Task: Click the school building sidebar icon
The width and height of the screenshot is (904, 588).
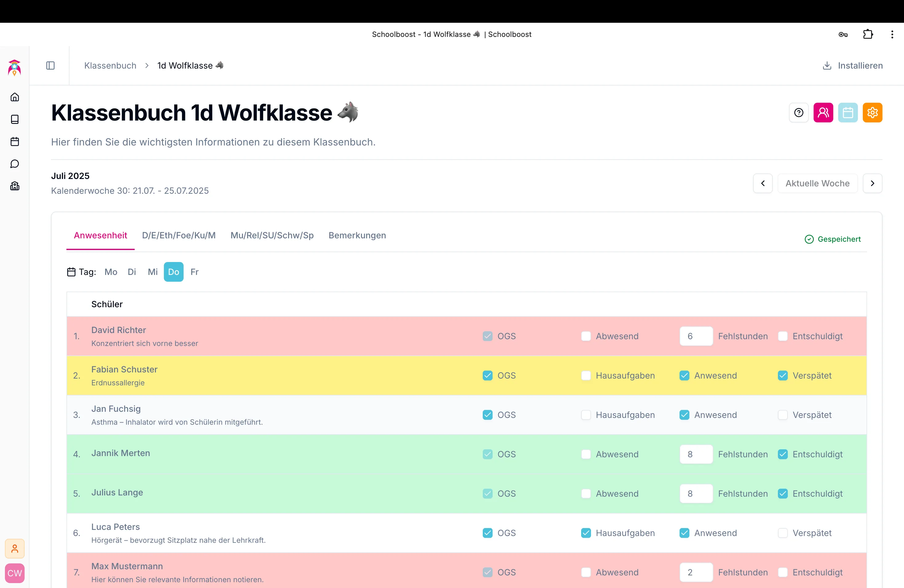Action: (x=14, y=186)
